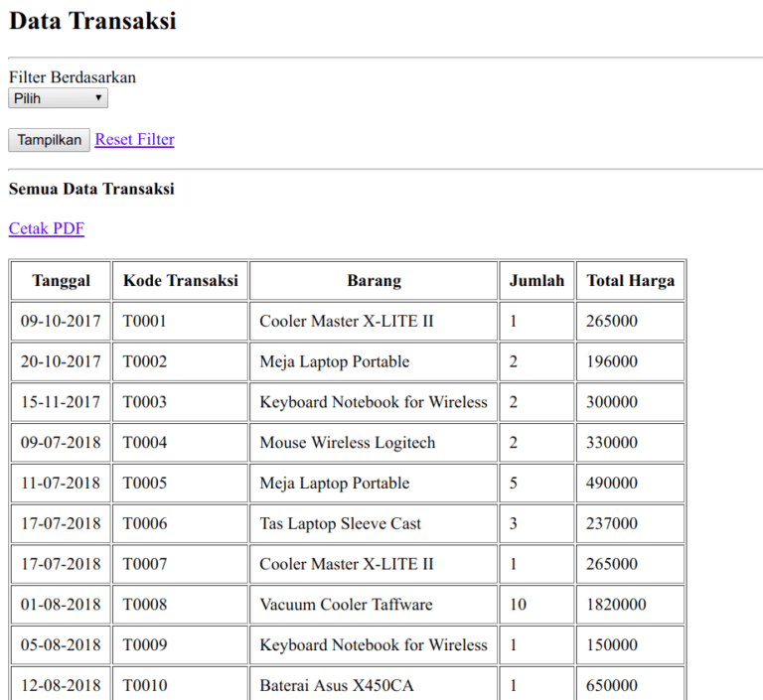Click date cell 11-07-2018
Screen dimensions: 763x700
(61, 483)
